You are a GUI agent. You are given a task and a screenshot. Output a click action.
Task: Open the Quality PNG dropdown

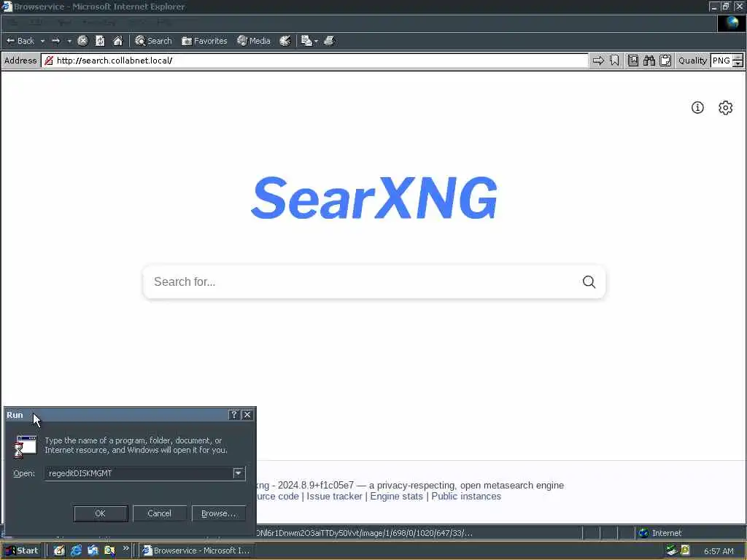click(727, 61)
